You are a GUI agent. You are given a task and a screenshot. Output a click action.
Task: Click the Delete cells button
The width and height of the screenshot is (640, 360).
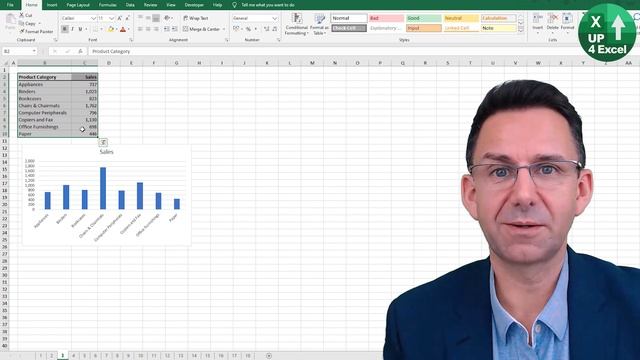tap(553, 22)
